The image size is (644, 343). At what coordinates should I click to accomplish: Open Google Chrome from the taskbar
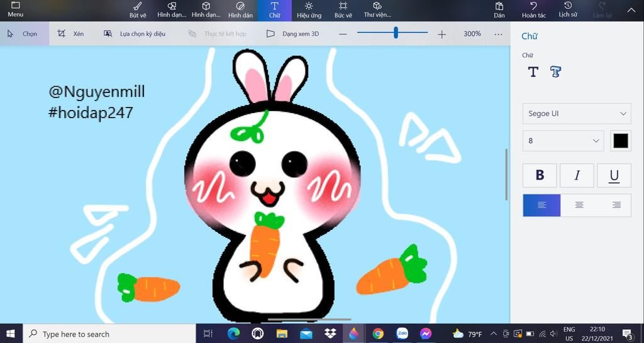[x=378, y=334]
